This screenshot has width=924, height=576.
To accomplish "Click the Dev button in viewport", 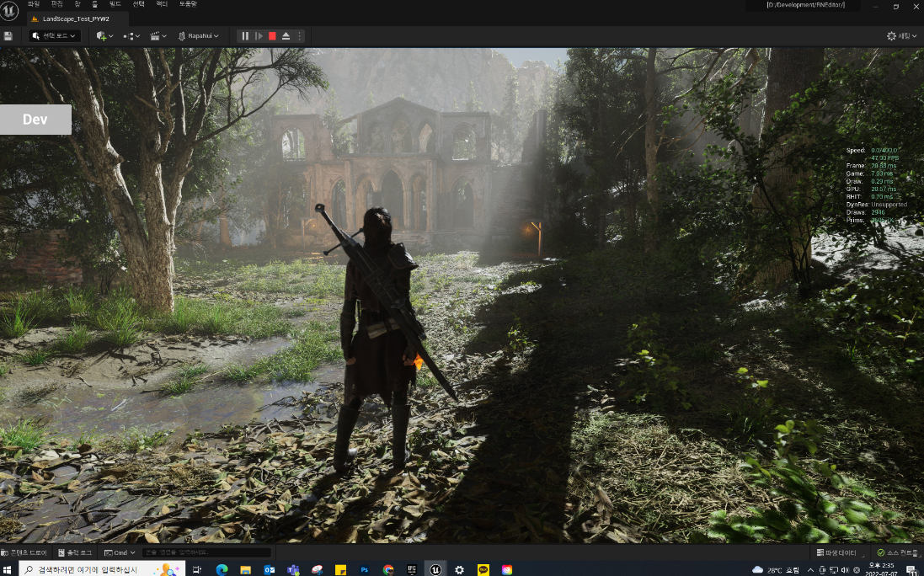I will point(35,120).
